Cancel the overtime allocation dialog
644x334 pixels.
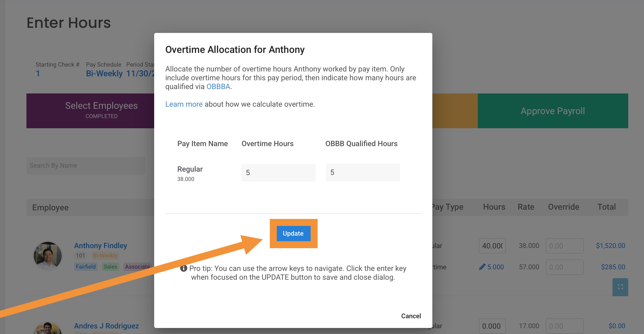[411, 316]
